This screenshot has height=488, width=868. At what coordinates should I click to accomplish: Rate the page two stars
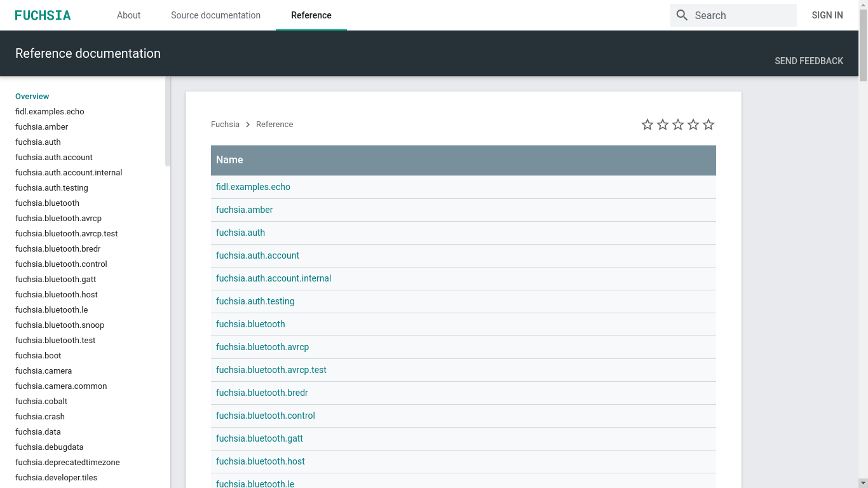[x=663, y=125]
